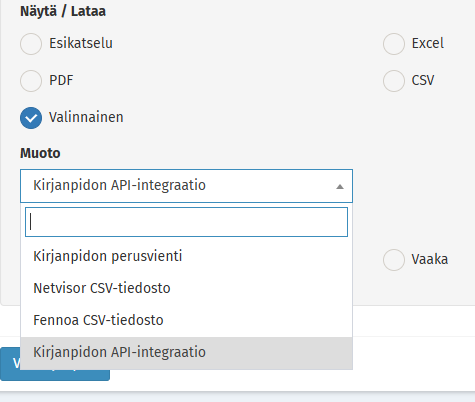Click the Näytä / Lataa heading
Image resolution: width=475 pixels, height=402 pixels.
tap(63, 11)
